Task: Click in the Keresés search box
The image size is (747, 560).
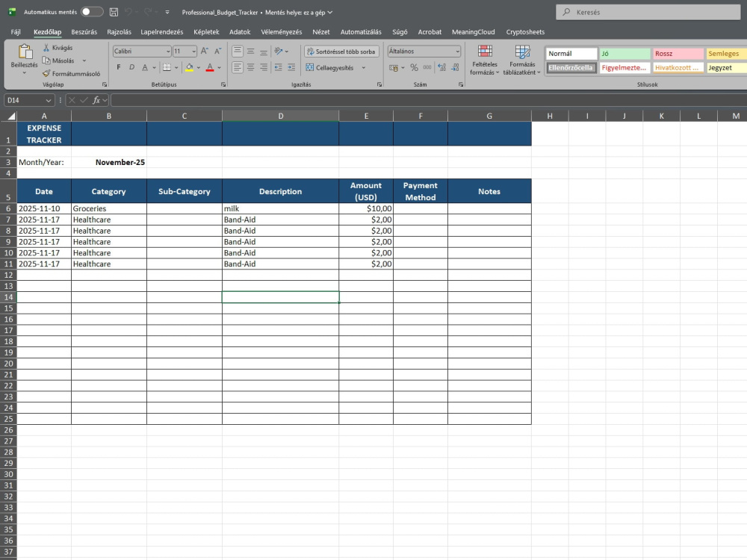Action: [648, 13]
